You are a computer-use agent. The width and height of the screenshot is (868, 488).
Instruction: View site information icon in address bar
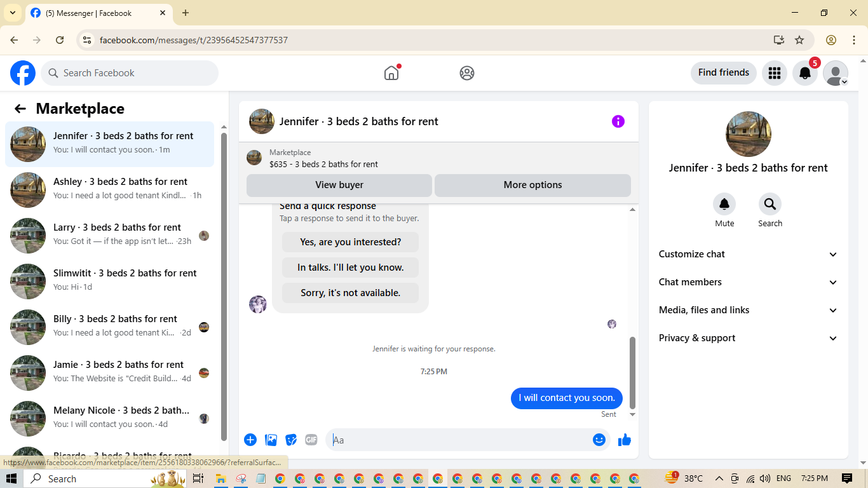tap(87, 40)
